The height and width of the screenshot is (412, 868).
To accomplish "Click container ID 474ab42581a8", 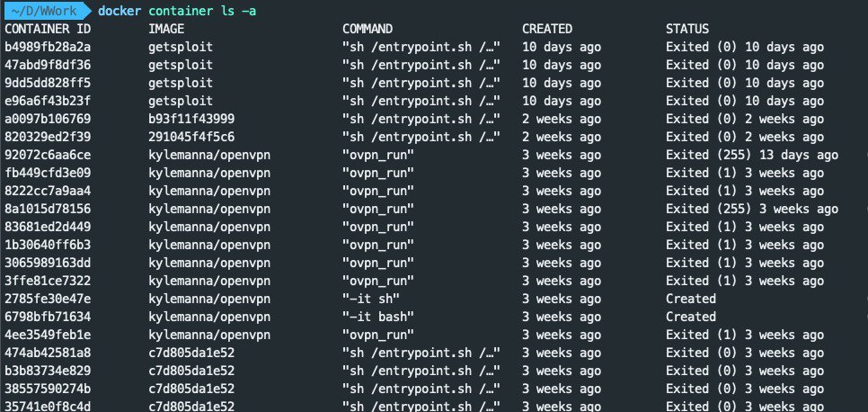I will [48, 353].
